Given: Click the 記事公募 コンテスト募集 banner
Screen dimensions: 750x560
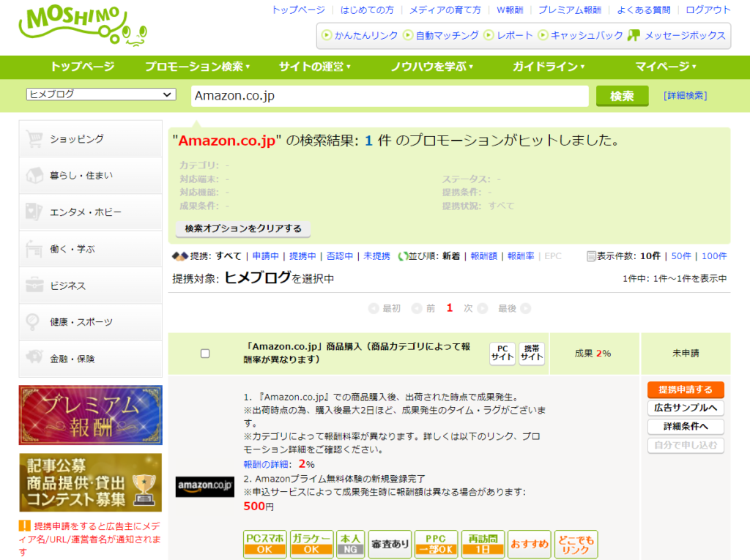Looking at the screenshot, I should coord(90,482).
